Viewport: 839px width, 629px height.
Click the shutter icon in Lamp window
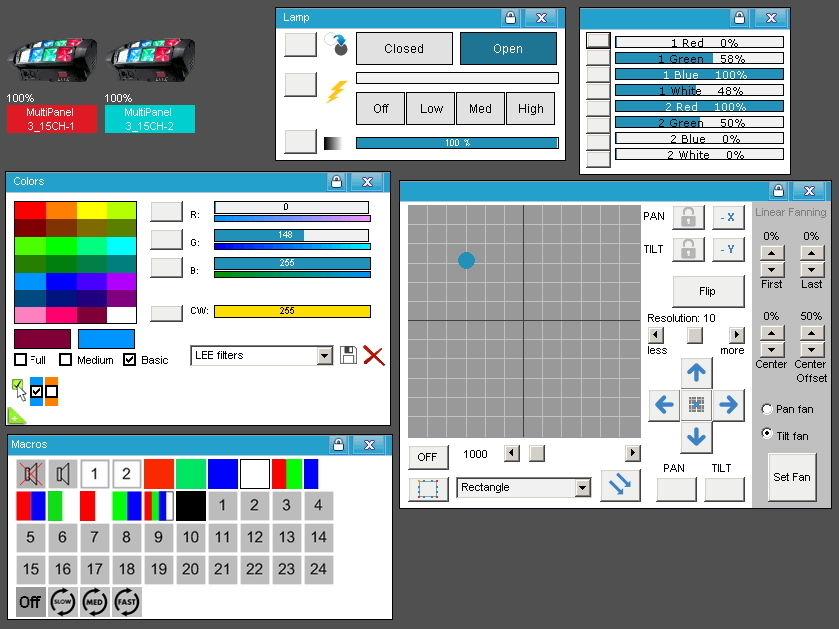(336, 44)
